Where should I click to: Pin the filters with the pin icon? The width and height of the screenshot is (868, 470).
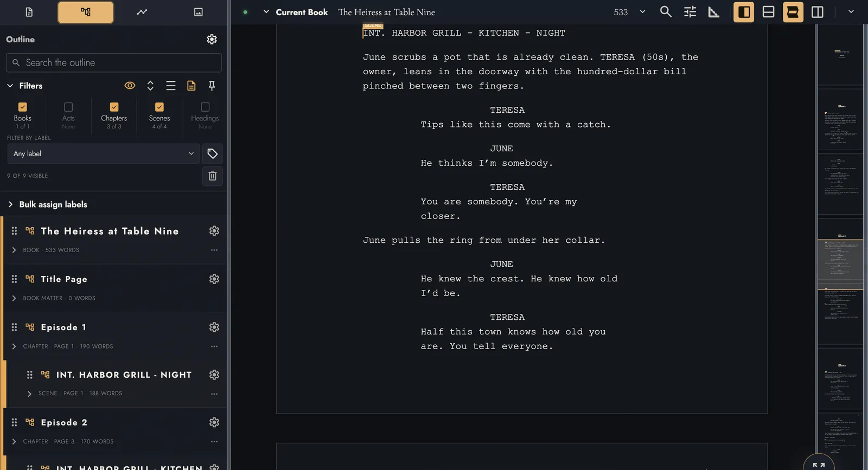[212, 86]
